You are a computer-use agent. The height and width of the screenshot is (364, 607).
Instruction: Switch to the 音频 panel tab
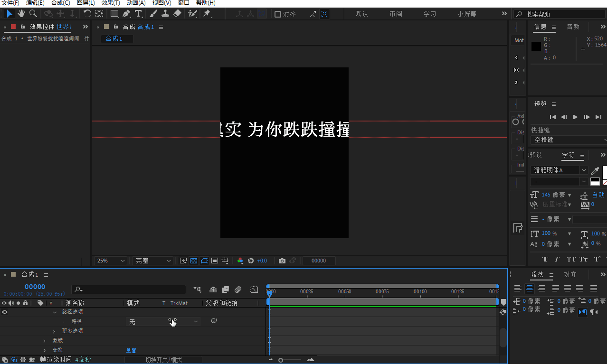pos(573,27)
